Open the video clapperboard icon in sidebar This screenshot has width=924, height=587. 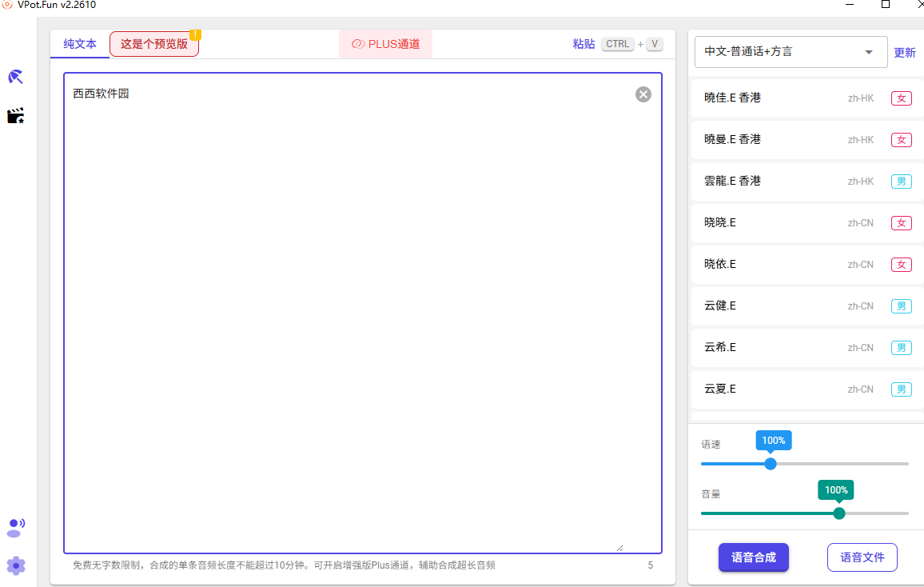click(x=15, y=115)
